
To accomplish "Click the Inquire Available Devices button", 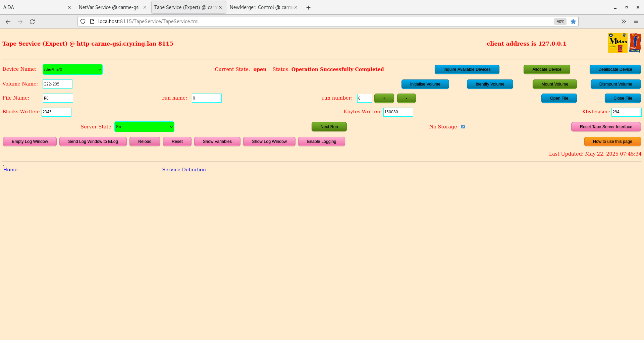I will point(467,69).
